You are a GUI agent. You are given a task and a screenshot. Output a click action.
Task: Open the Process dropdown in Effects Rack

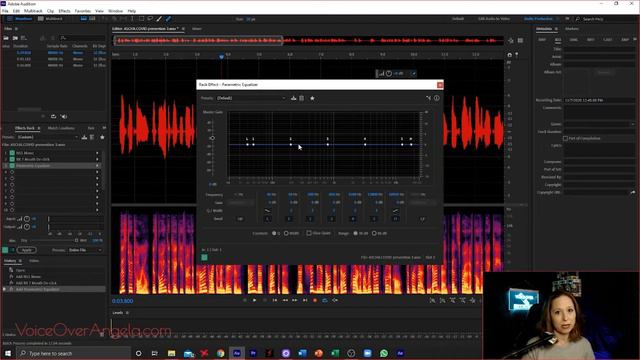[85, 250]
